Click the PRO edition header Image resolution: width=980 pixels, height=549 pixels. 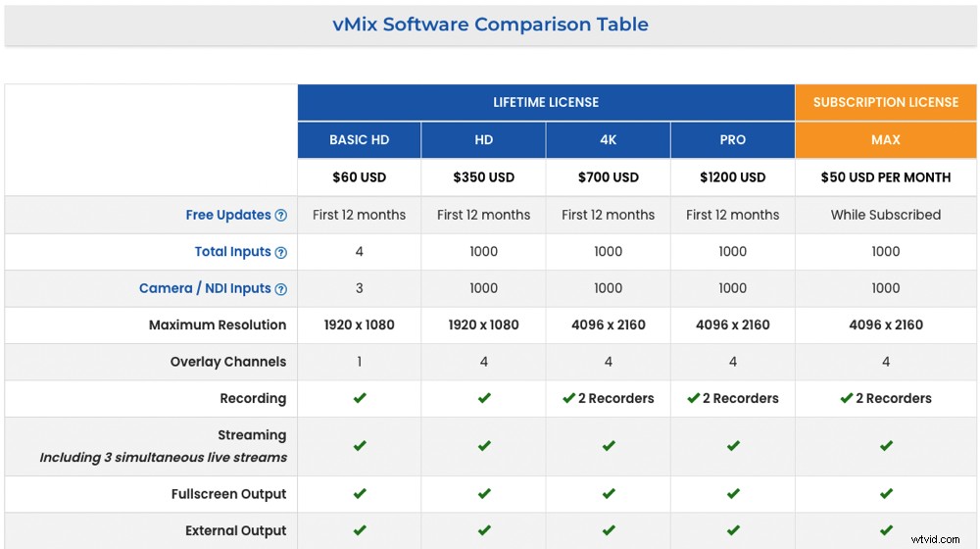point(733,140)
